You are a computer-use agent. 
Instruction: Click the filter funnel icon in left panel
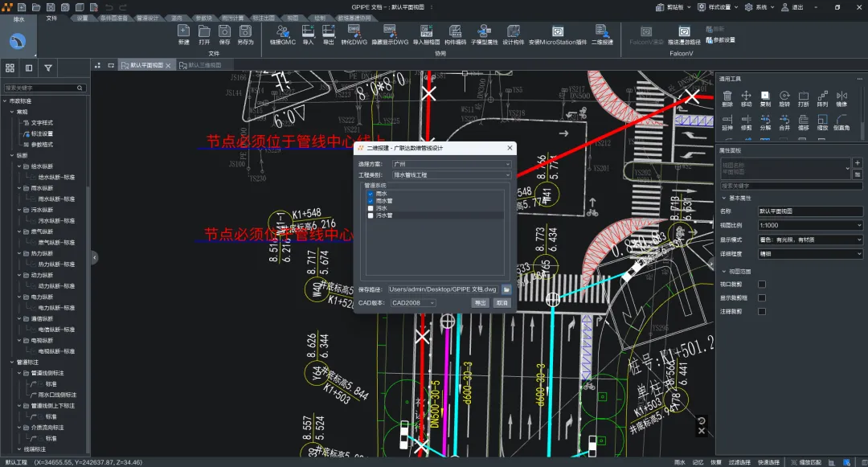[x=48, y=68]
